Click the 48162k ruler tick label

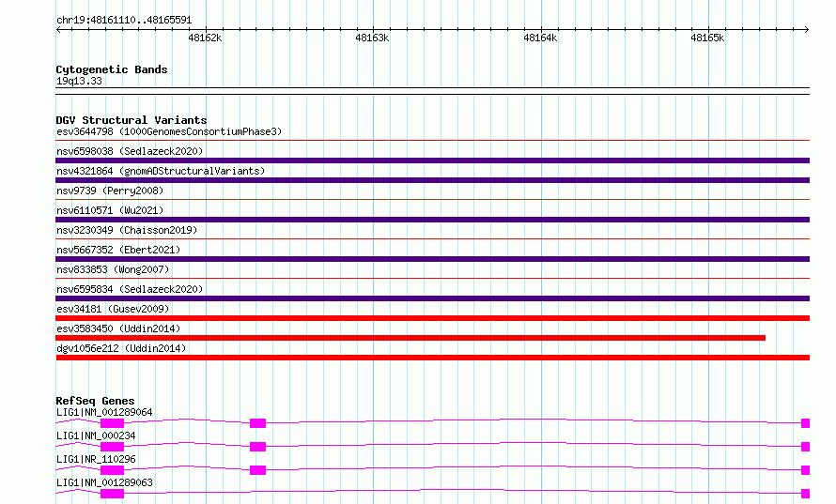(x=205, y=38)
